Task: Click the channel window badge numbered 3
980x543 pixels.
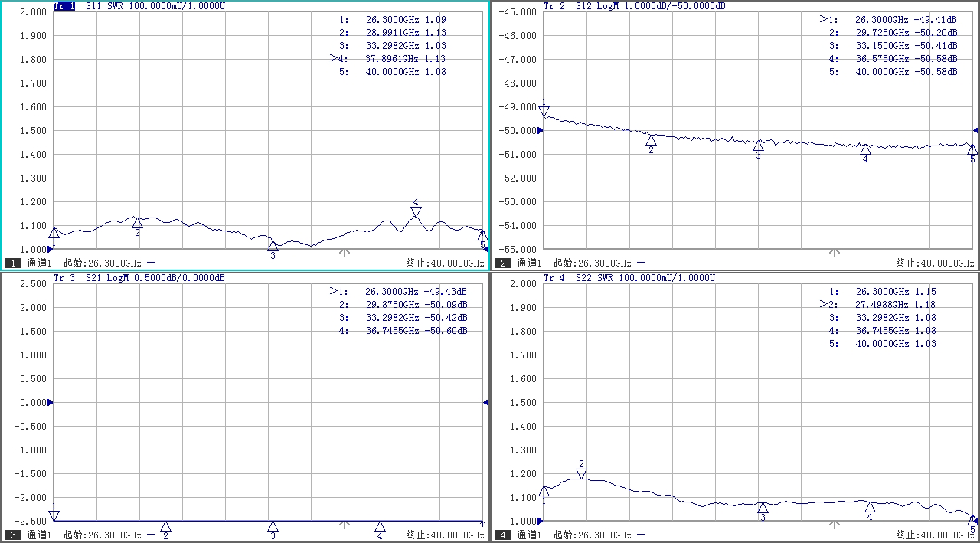Action: [x=13, y=535]
